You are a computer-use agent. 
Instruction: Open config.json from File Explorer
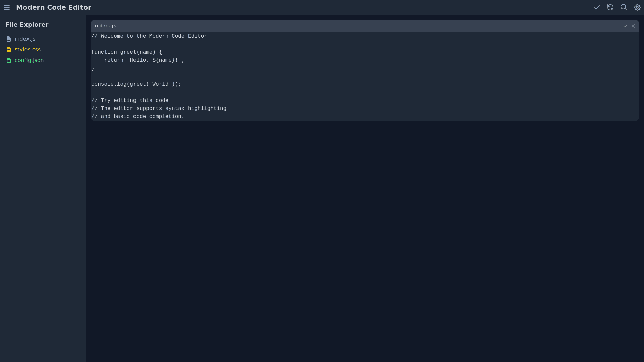pyautogui.click(x=29, y=60)
